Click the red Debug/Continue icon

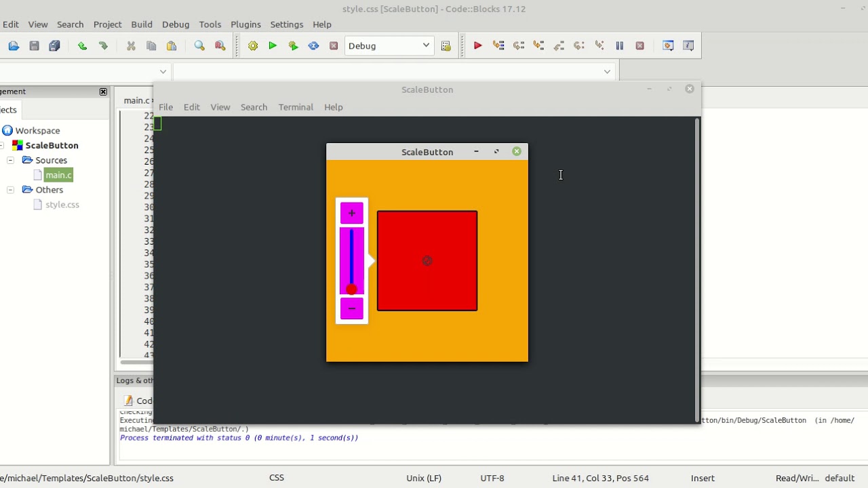pyautogui.click(x=477, y=46)
